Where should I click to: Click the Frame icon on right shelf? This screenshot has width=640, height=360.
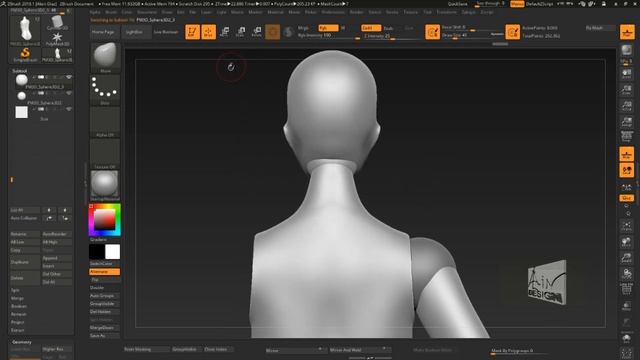(x=627, y=226)
